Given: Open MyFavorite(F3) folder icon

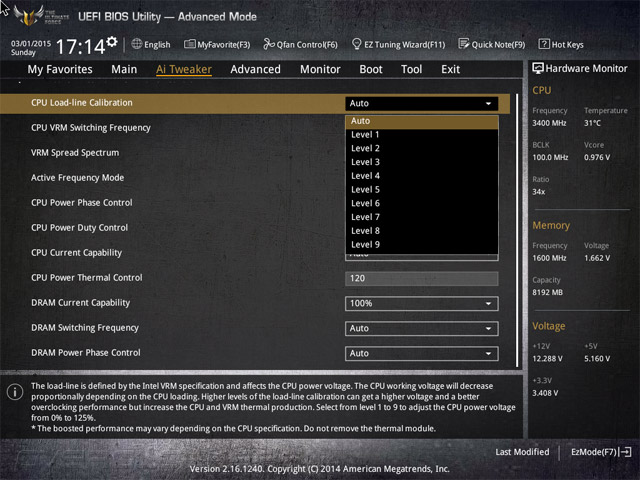Looking at the screenshot, I should 189,44.
